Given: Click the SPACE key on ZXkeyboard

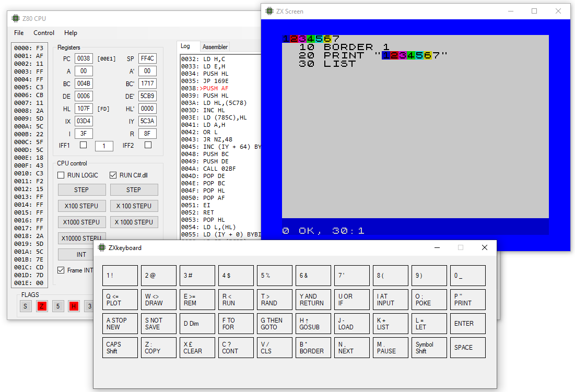Looking at the screenshot, I should pos(468,348).
